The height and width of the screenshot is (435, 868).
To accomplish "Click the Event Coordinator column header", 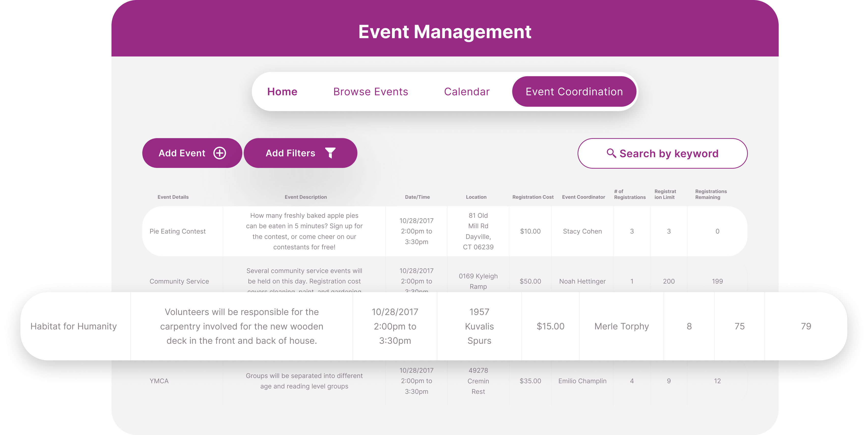I will click(583, 197).
